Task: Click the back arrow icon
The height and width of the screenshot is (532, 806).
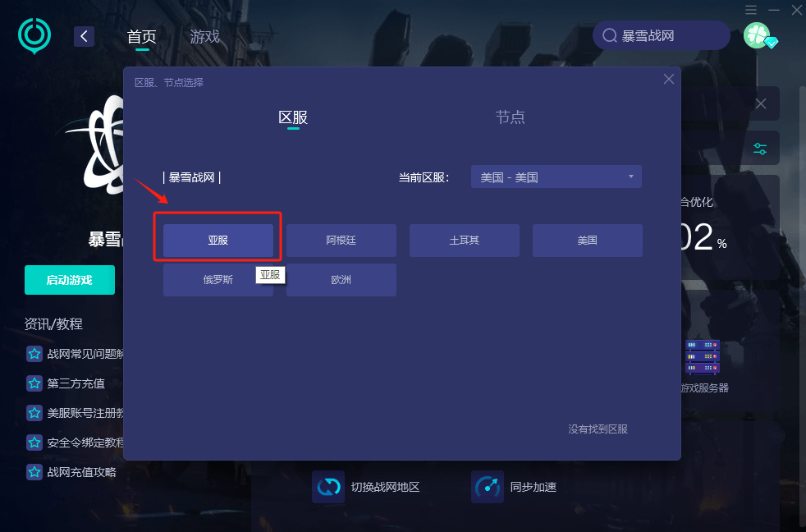Action: click(84, 36)
